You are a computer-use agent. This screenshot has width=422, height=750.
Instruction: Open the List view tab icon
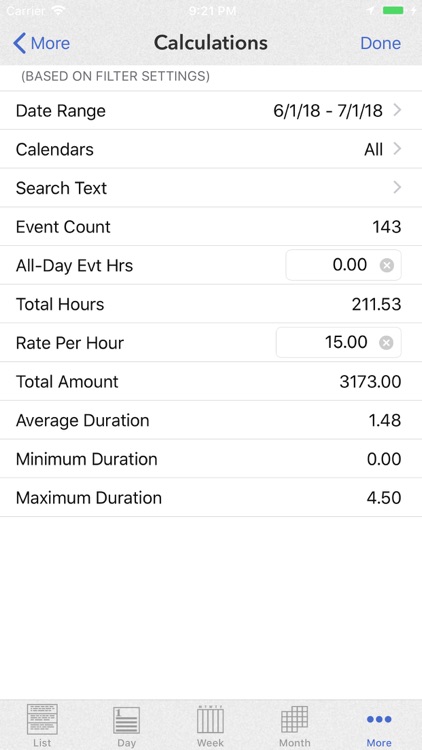[x=42, y=719]
